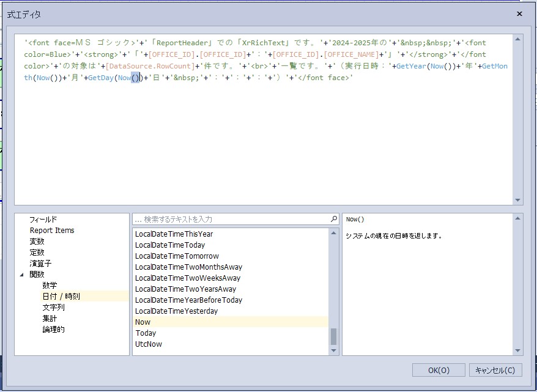This screenshot has width=537, height=392.
Task: Select Report Items in the tree
Action: [x=52, y=230]
